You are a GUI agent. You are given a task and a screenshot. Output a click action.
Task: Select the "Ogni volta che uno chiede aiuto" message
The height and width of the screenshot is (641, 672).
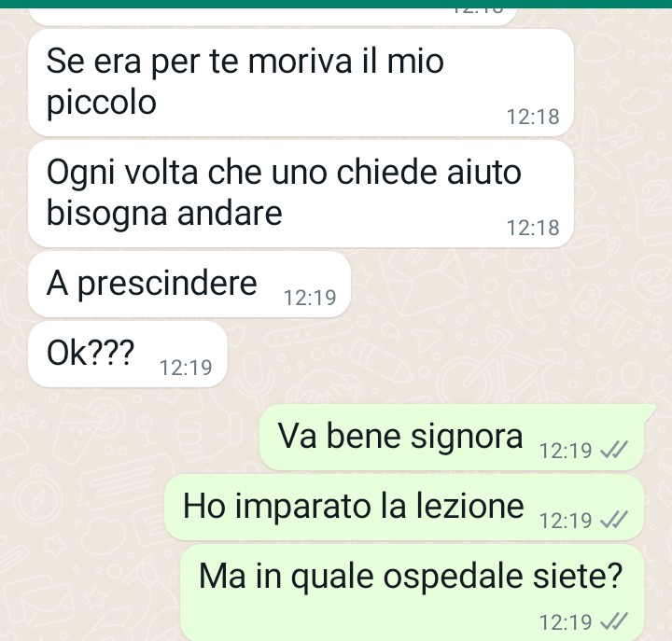tap(301, 194)
